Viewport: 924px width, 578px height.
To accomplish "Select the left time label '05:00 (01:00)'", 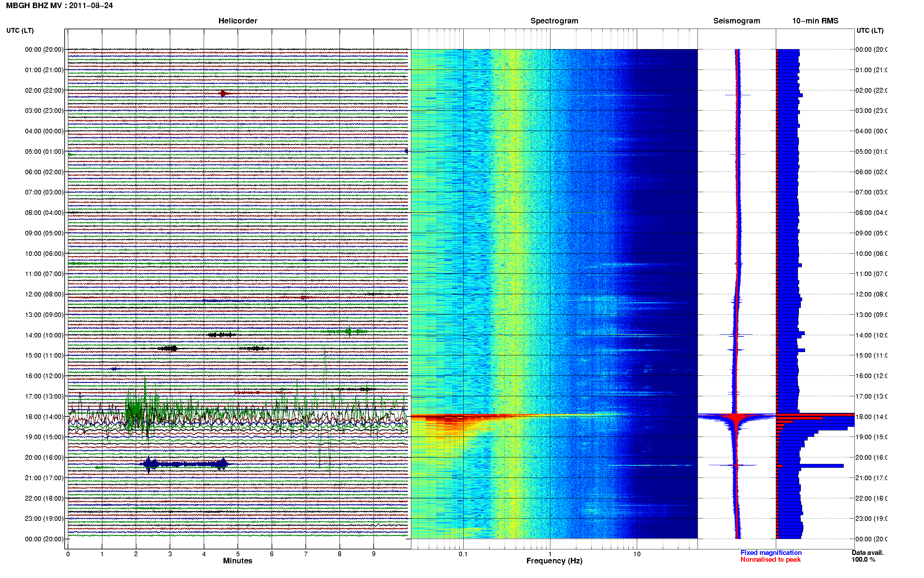I will [x=44, y=151].
